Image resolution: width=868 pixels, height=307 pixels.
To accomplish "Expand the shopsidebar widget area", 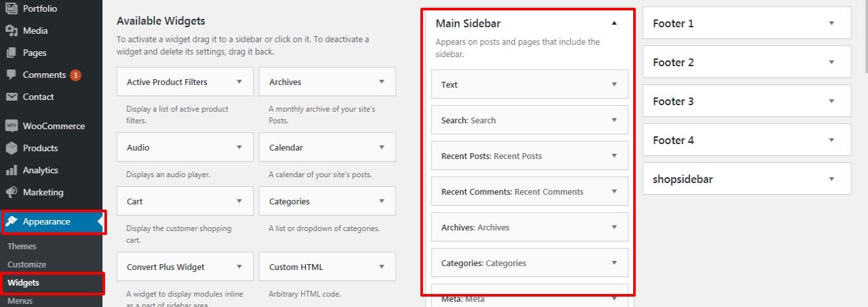I will click(x=831, y=179).
